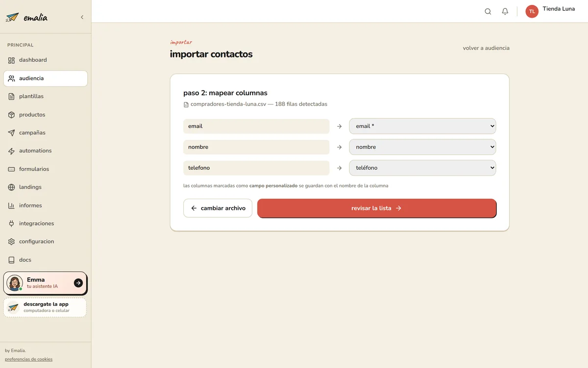Screen dimensions: 588x368
Task: Click the campañas send icon
Action: click(11, 133)
